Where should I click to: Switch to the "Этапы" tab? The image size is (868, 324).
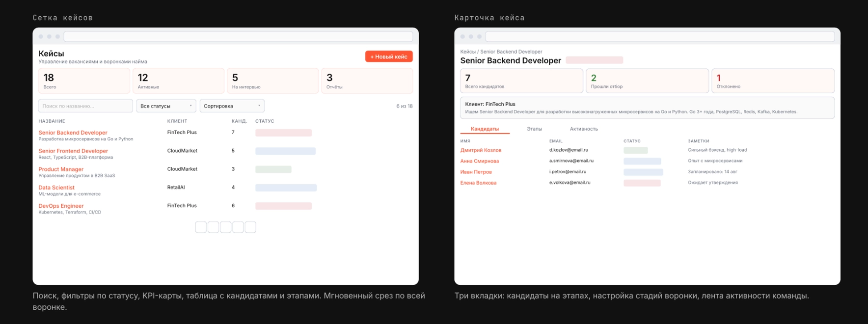coord(534,129)
